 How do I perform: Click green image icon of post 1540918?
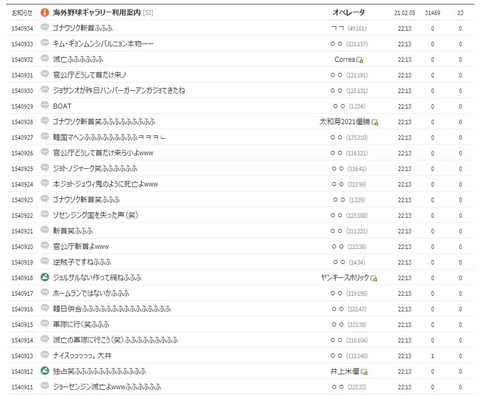[x=45, y=277]
